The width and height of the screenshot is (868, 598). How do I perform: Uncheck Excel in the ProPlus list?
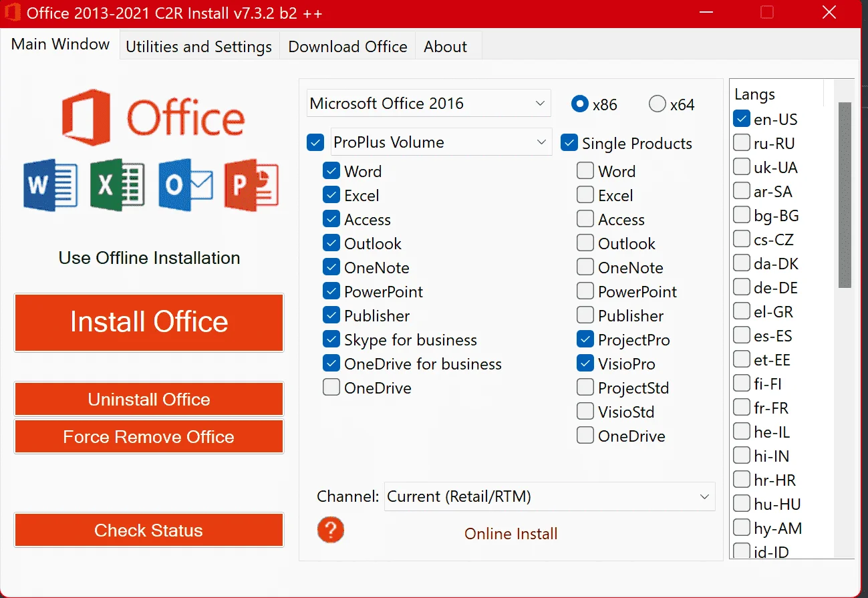pyautogui.click(x=331, y=195)
